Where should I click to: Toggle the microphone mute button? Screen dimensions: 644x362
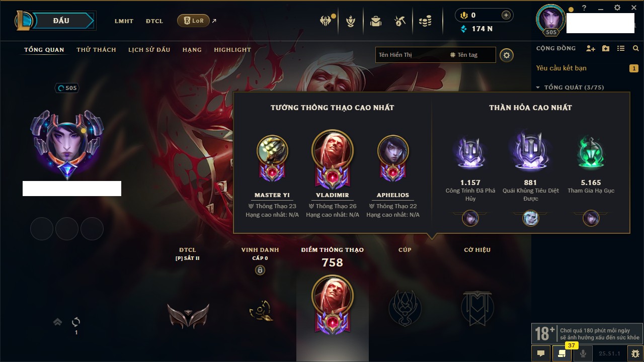(x=583, y=353)
